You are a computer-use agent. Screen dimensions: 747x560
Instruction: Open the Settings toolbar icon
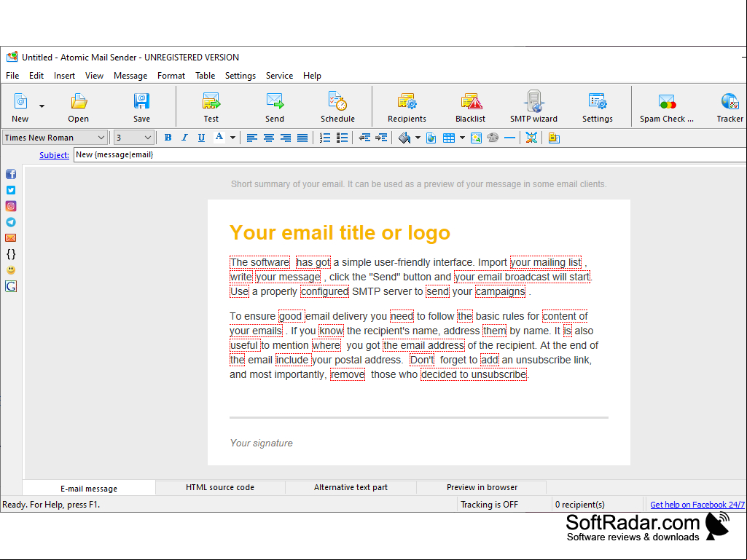point(598,101)
